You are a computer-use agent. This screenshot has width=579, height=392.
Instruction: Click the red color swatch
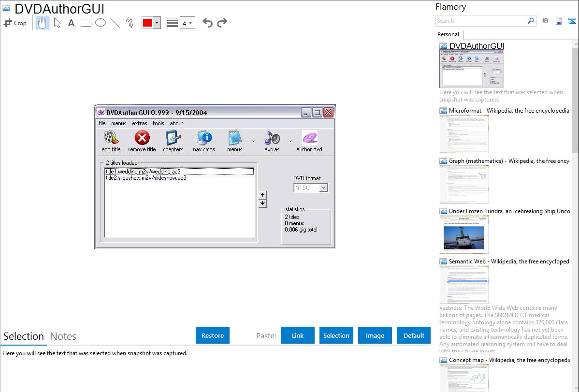[147, 23]
